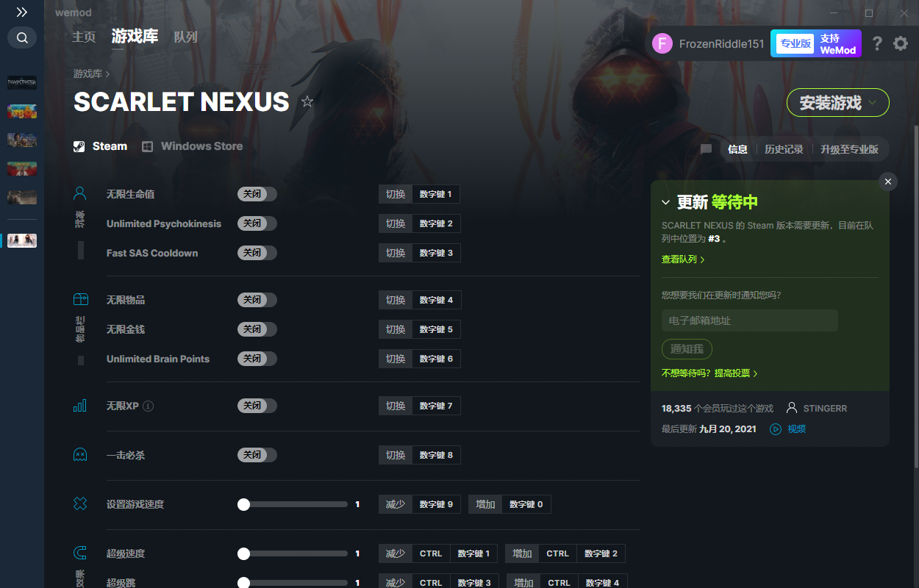The width and height of the screenshot is (919, 588).
Task: Click the 设置游戏速度 slider handle
Action: (x=243, y=504)
